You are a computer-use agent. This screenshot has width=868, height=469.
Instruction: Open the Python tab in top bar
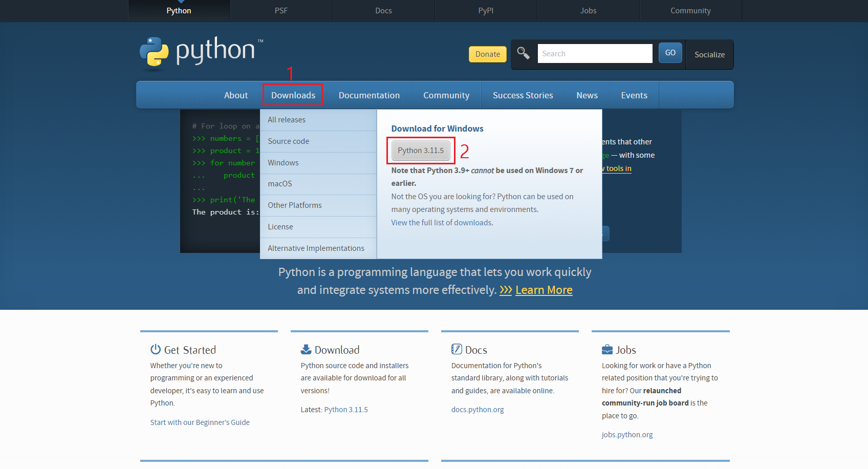click(x=179, y=11)
